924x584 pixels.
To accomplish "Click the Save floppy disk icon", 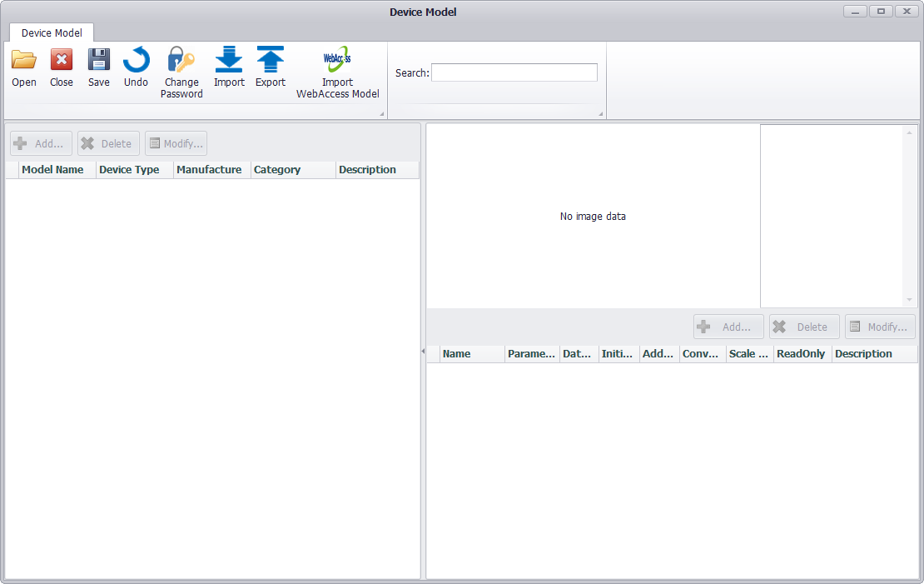I will click(x=99, y=61).
